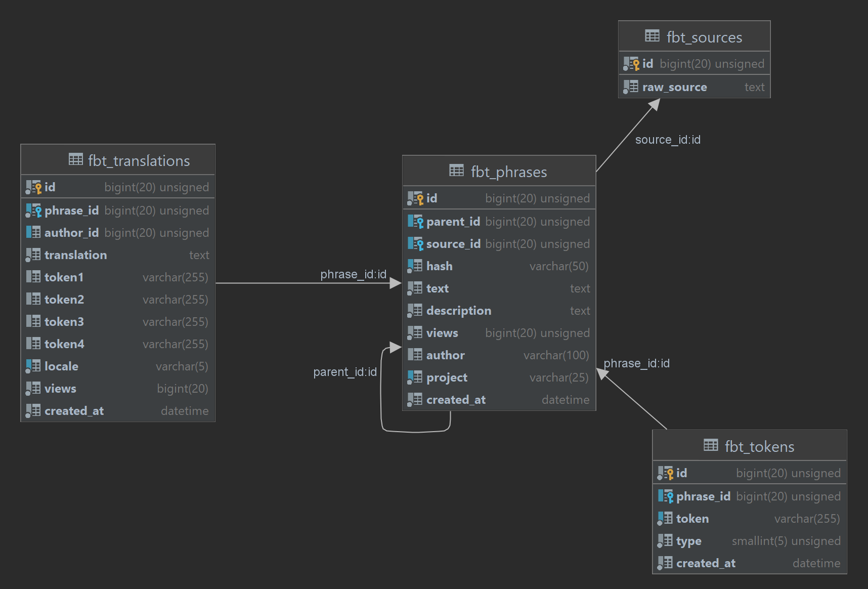Click primary key icon of fbt_phrases id
This screenshot has width=868, height=589.
pos(415,198)
